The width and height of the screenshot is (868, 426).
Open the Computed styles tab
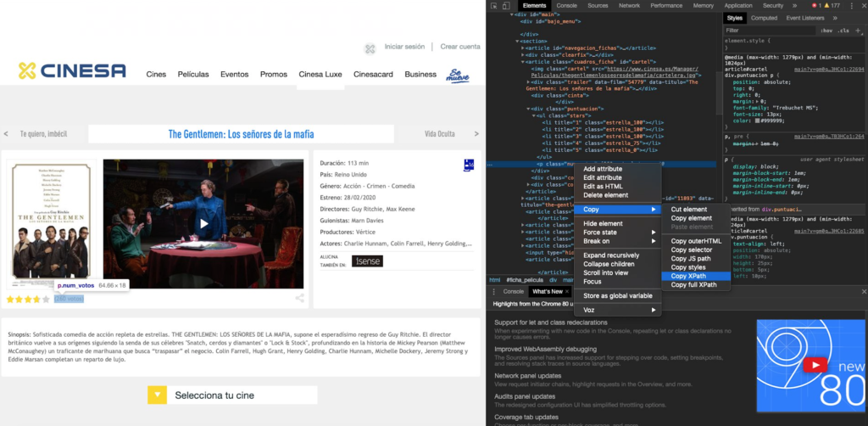(764, 19)
